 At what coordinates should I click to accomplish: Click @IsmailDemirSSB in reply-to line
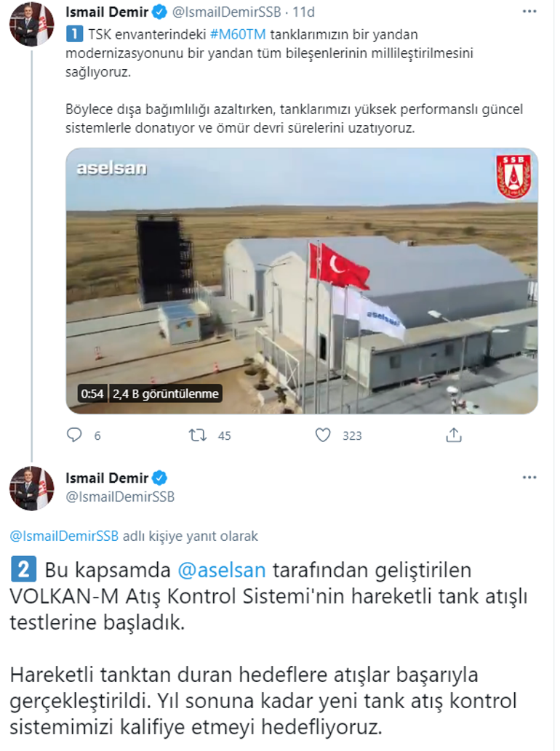click(64, 536)
